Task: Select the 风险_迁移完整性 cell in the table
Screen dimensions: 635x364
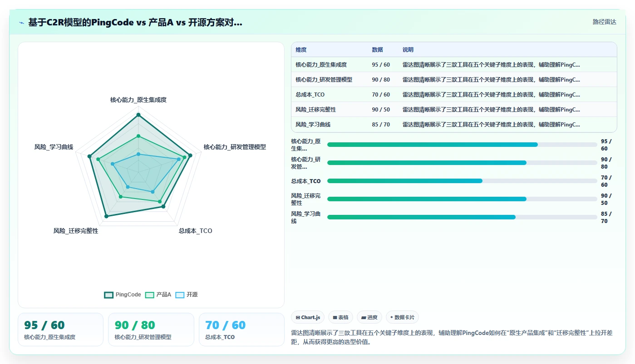Action: point(315,110)
